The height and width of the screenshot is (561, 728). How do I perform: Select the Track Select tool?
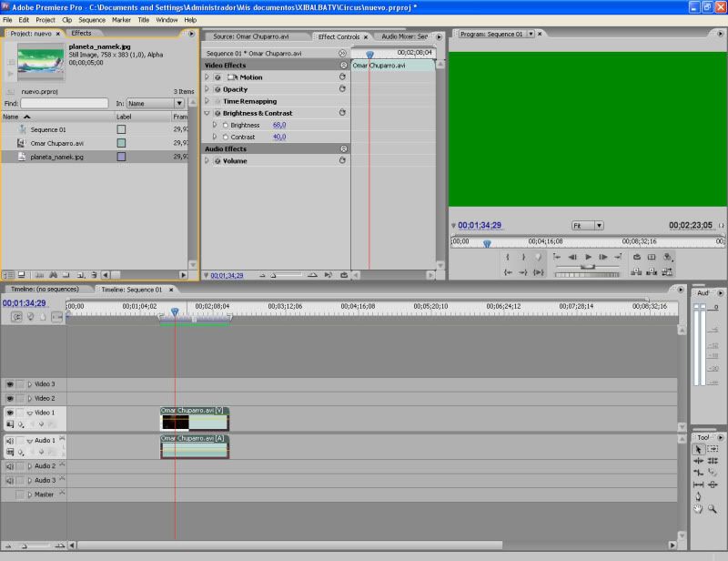click(713, 450)
